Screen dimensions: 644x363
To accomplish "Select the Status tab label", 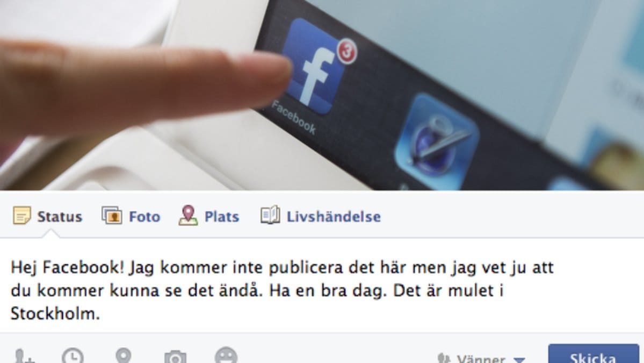I will (x=60, y=217).
